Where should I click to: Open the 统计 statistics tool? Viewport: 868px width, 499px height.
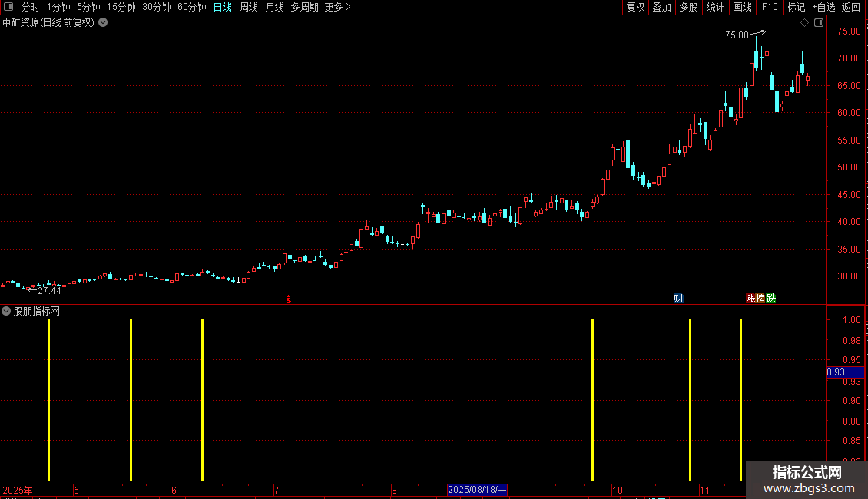(x=715, y=7)
